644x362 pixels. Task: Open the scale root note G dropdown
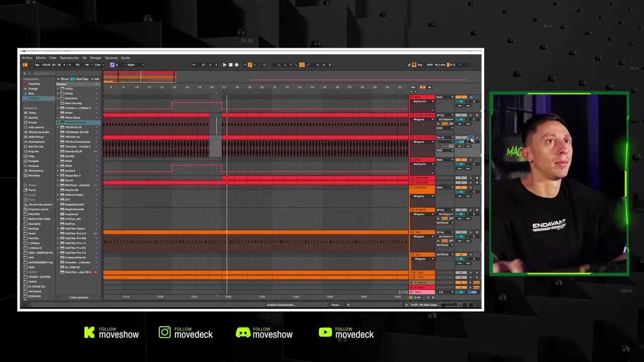(120, 65)
